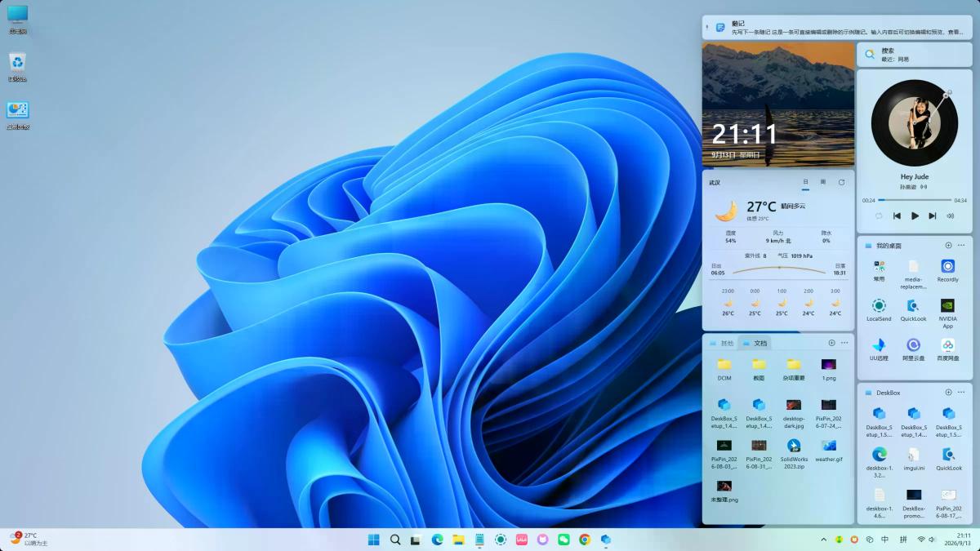The image size is (980, 551).
Task: Open the 杂项重要 folder
Action: point(794,369)
